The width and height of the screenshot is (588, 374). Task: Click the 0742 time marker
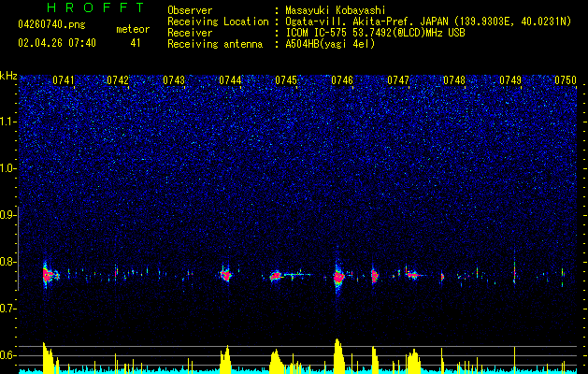(x=118, y=80)
